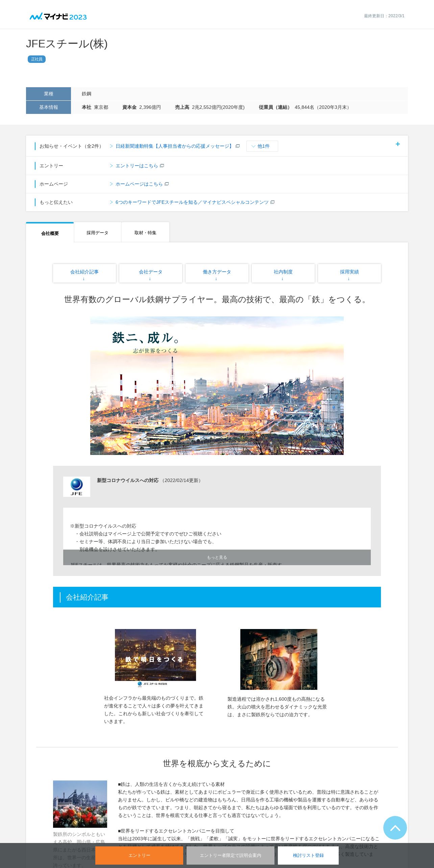Click the 新型コロナウイルスへの対応 notice title

(x=128, y=480)
